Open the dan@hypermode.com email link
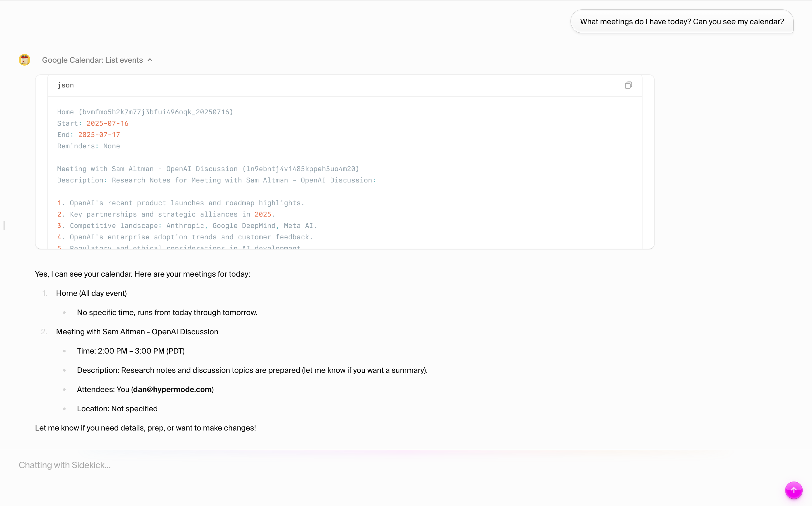The width and height of the screenshot is (812, 506). pyautogui.click(x=172, y=389)
